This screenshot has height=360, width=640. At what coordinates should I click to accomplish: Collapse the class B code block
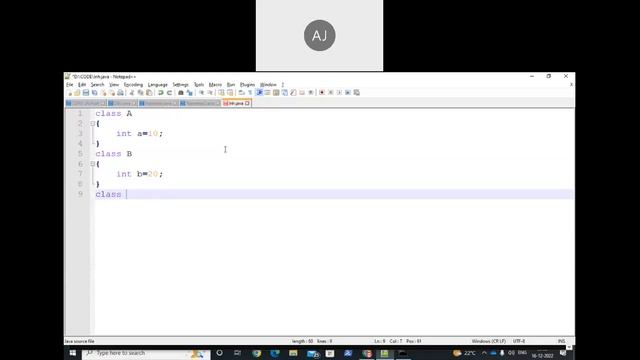(93, 164)
